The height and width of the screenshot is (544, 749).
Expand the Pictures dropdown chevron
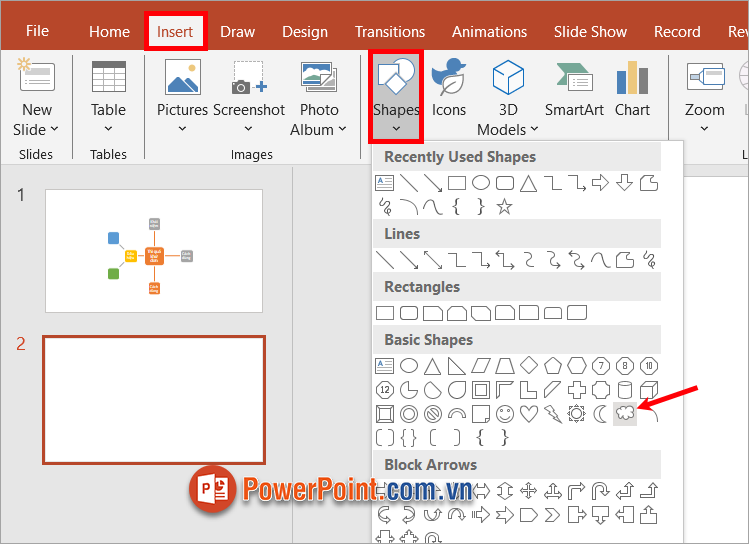point(182,128)
